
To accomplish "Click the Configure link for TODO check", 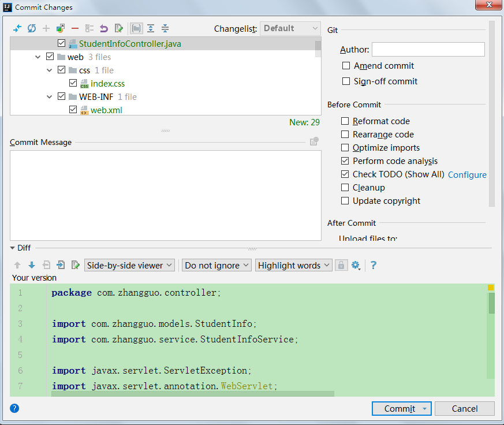I will point(467,174).
